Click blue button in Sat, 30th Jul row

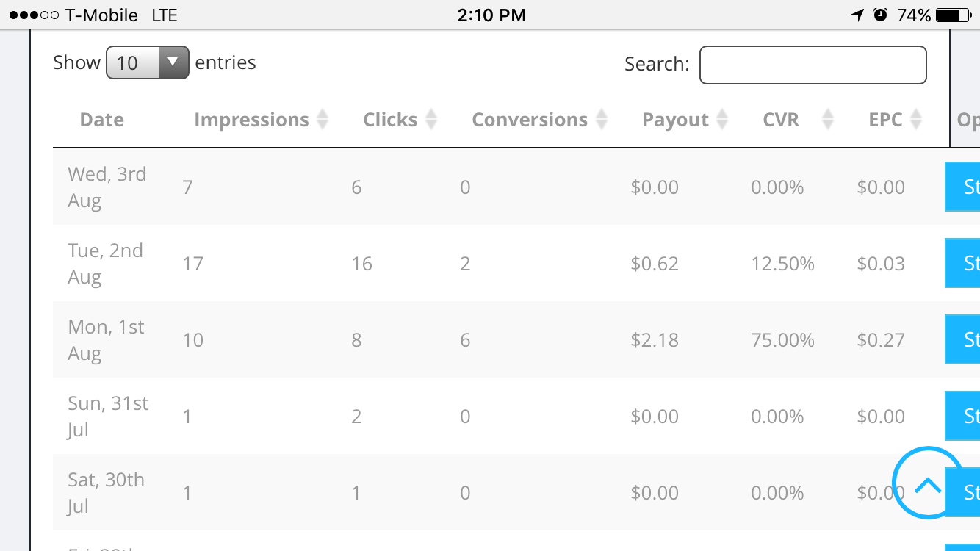[964, 492]
